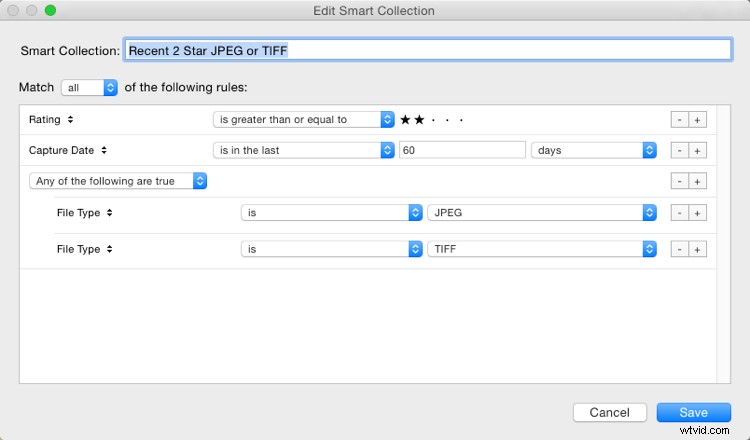The image size is (750, 440).
Task: Add rule after TIFF File Type row
Action: 698,249
